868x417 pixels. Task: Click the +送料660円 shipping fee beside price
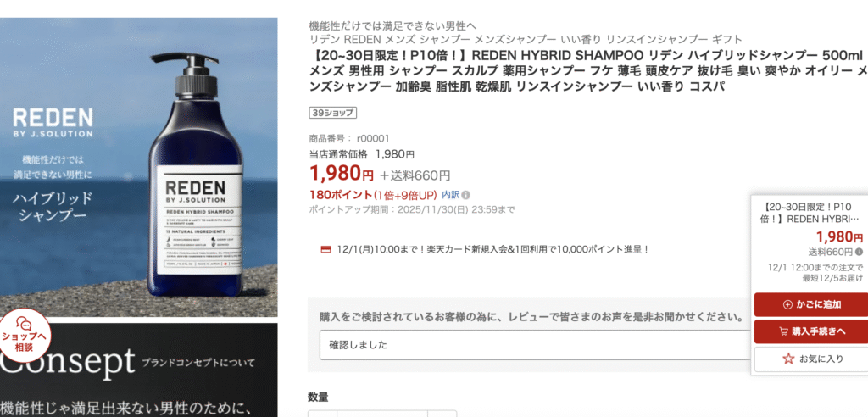415,175
